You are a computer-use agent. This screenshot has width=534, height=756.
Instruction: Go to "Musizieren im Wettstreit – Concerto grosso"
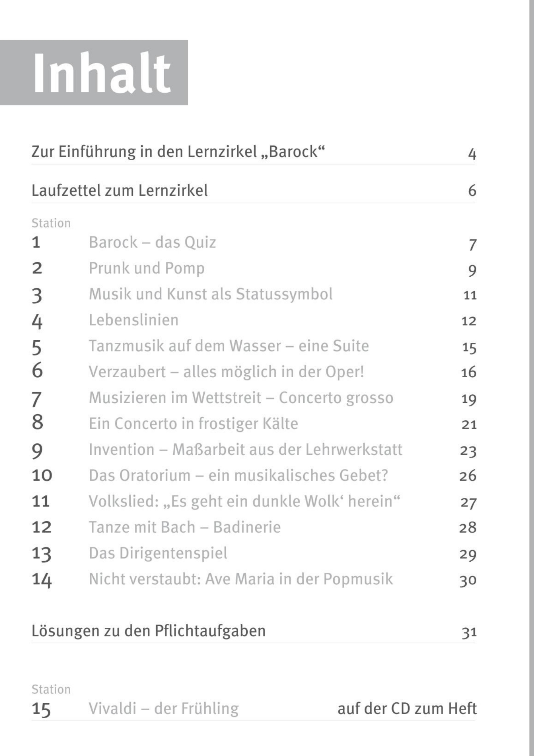(241, 398)
